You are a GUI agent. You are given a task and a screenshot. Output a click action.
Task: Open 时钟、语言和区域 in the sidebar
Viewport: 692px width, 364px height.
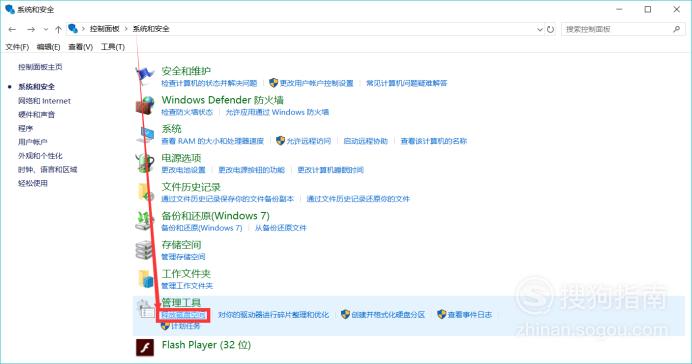[x=48, y=169]
